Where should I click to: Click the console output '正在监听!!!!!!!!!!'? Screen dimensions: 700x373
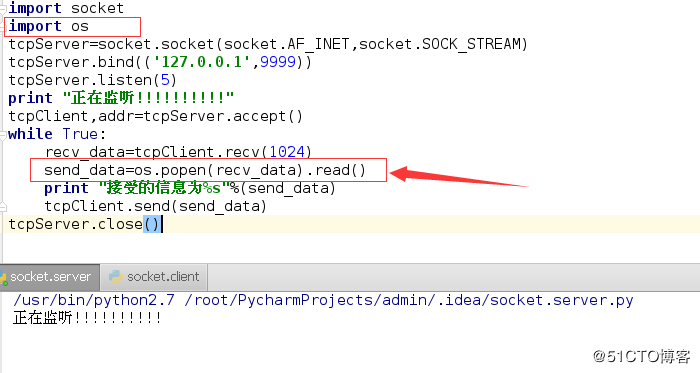pyautogui.click(x=87, y=318)
